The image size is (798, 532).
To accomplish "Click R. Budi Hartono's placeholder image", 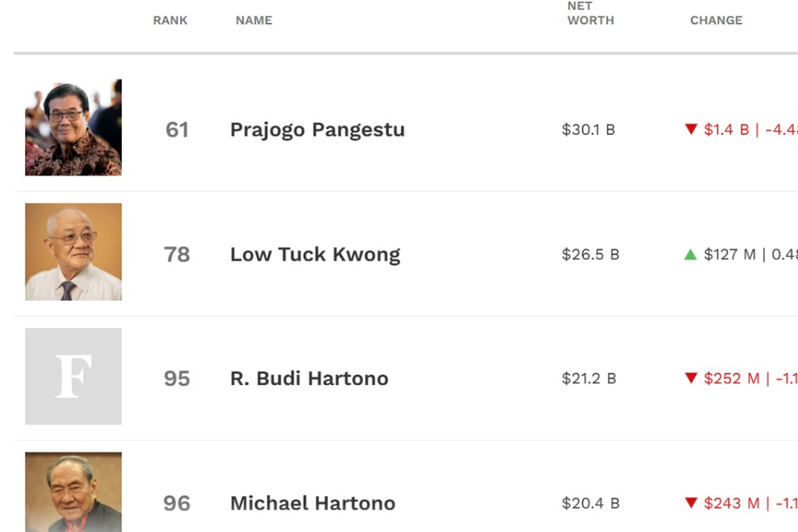I will [73, 376].
